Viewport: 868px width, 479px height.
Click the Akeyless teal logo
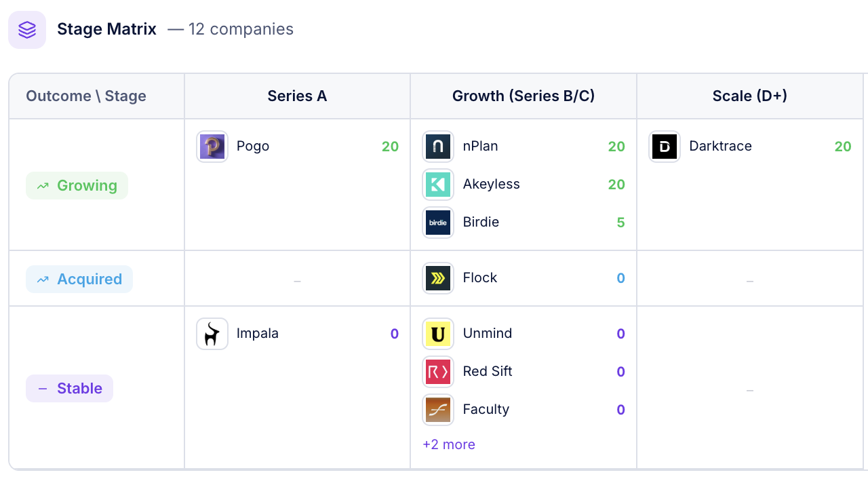tap(438, 184)
